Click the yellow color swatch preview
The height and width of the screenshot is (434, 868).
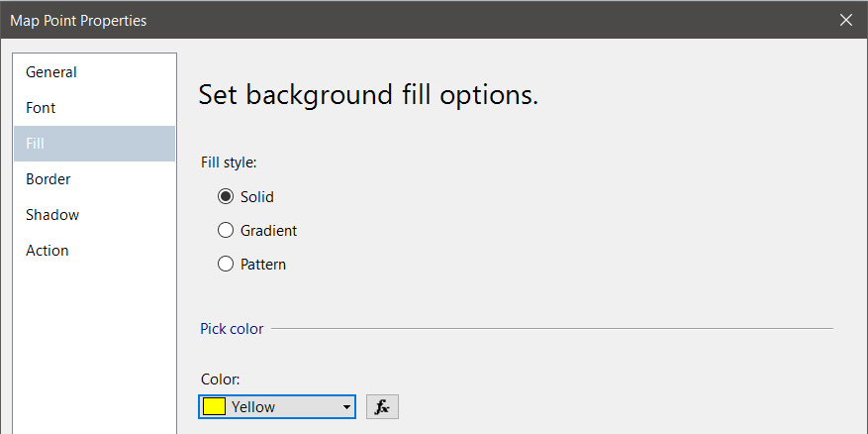[214, 407]
